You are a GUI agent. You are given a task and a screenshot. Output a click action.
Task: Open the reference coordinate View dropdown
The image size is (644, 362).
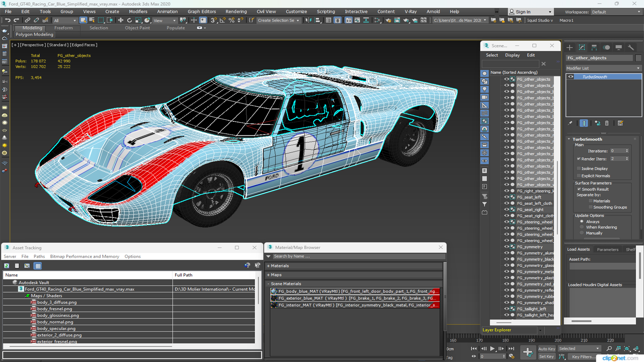pos(164,20)
